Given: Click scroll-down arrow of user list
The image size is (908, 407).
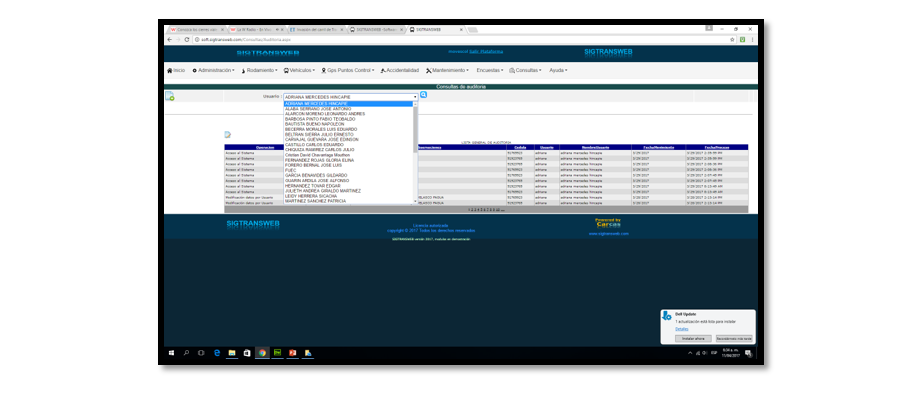Looking at the screenshot, I should (x=415, y=201).
